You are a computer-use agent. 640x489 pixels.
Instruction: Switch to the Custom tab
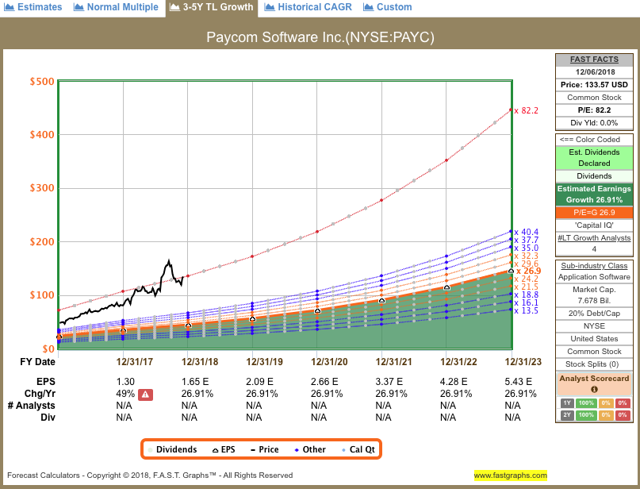pyautogui.click(x=387, y=7)
